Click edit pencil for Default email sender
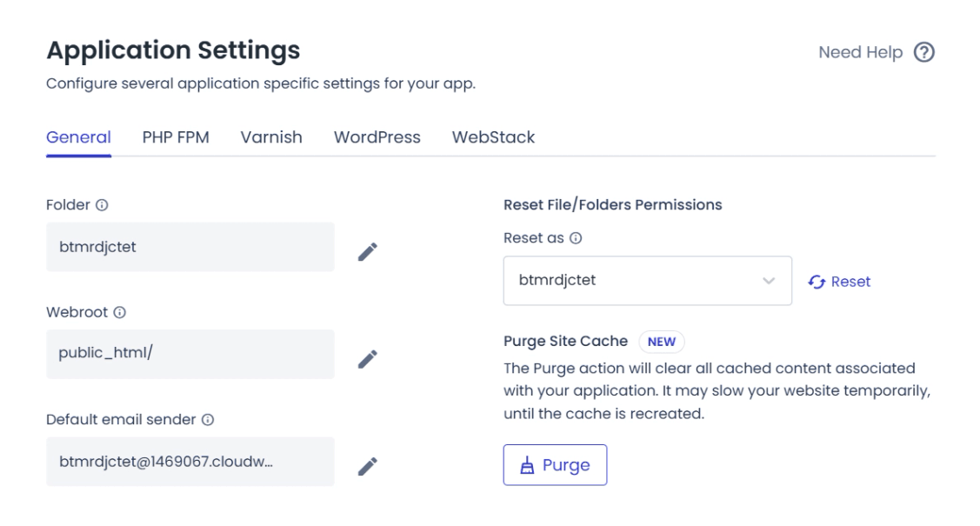980x526 pixels. tap(368, 466)
